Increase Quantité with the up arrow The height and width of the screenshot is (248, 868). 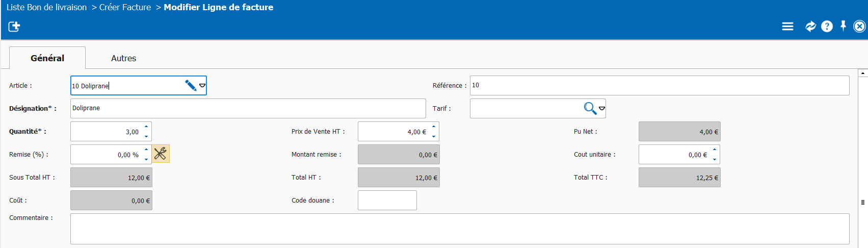tap(146, 127)
